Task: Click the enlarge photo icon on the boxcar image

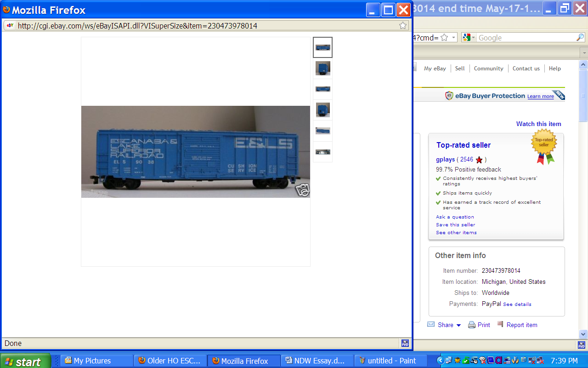Action: [303, 190]
